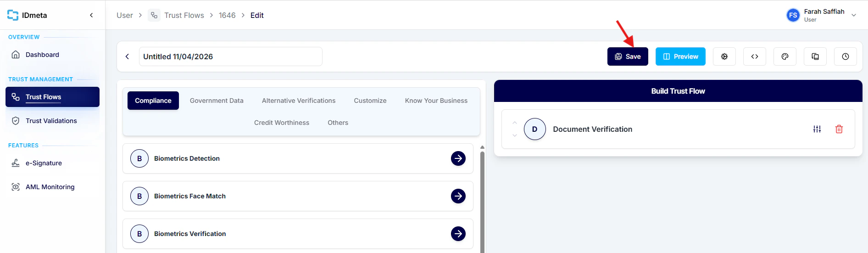Switch to Customize tab
This screenshot has height=253, width=868.
coord(370,101)
